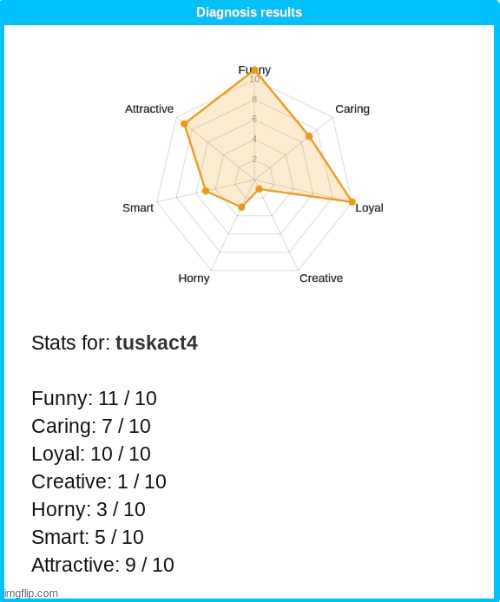Click the Funny data point on the radar chart
The height and width of the screenshot is (602, 500).
click(x=254, y=70)
